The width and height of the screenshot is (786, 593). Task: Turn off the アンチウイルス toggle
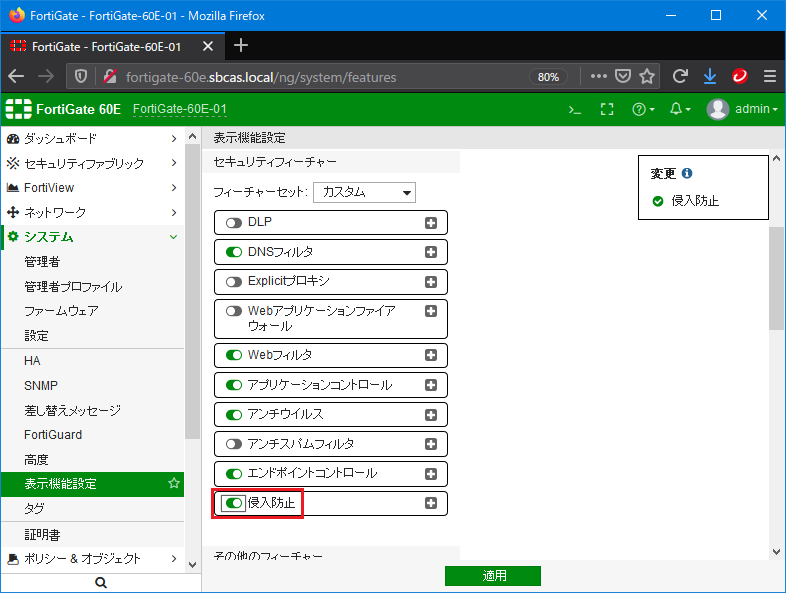click(x=234, y=415)
